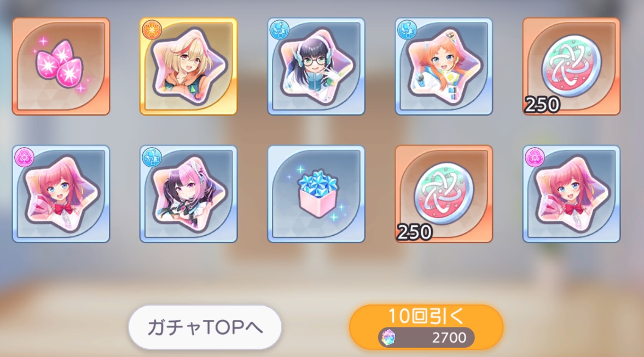
Task: Click the pink flower badge on the bottom-right card
Action: (x=535, y=157)
